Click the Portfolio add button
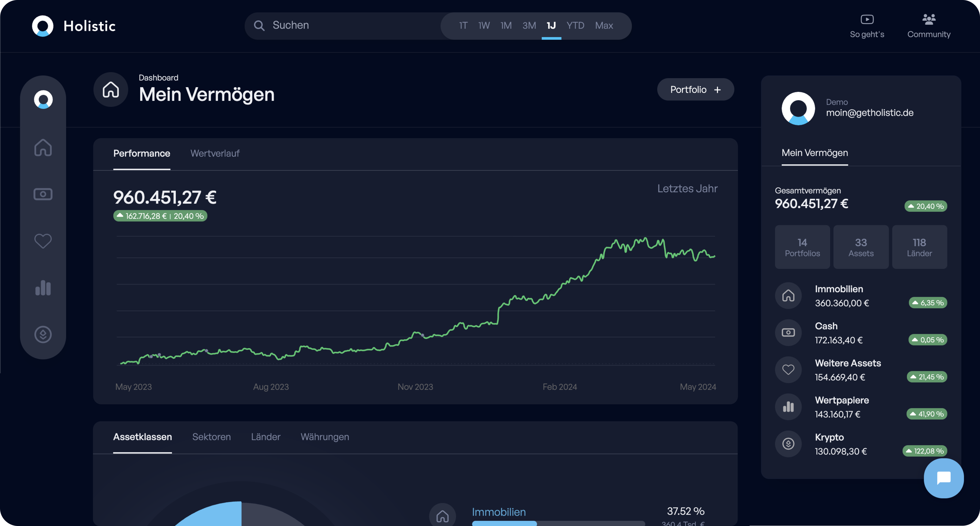The image size is (980, 526). 695,90
